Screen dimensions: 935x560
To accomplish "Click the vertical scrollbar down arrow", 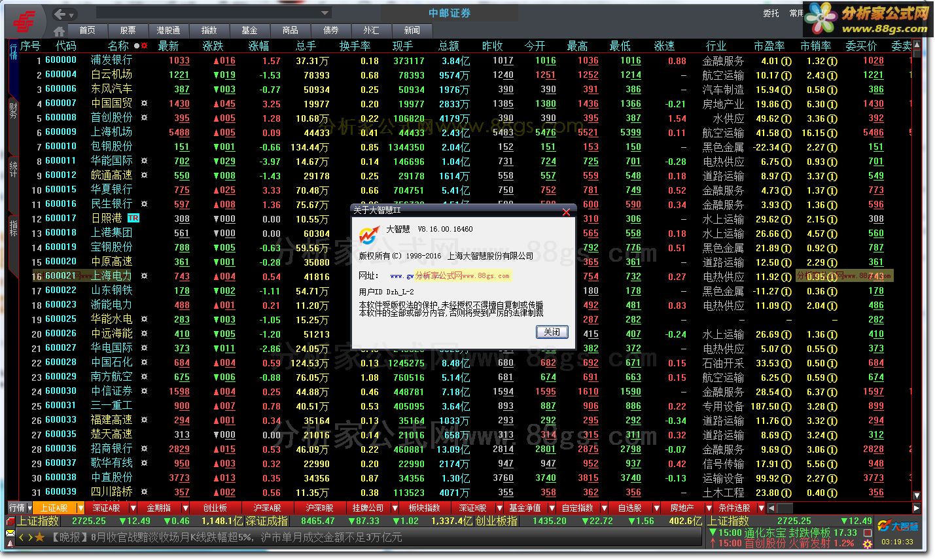I will point(917,496).
